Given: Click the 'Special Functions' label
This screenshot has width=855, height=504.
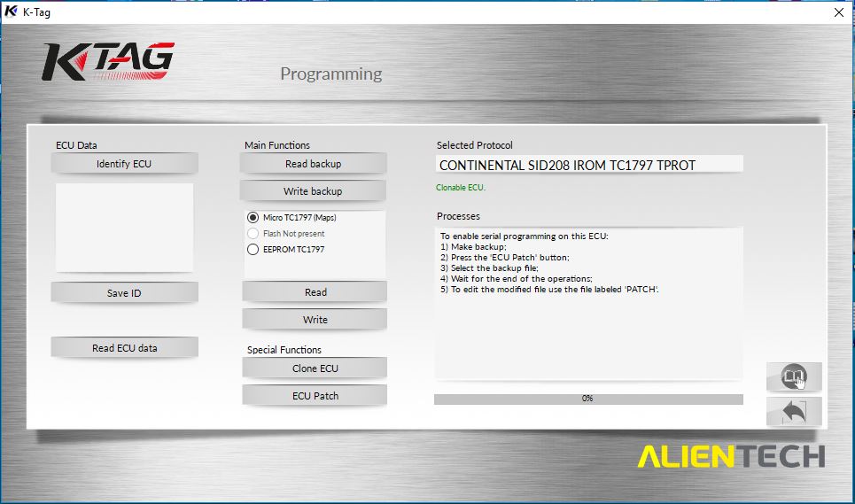Looking at the screenshot, I should [x=284, y=350].
